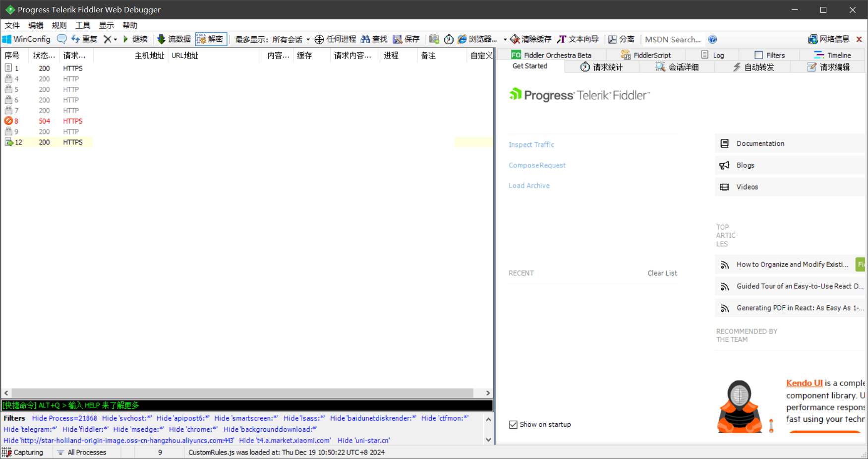The height and width of the screenshot is (459, 868).
Task: Toggle the Show on startup checkbox
Action: tap(514, 425)
